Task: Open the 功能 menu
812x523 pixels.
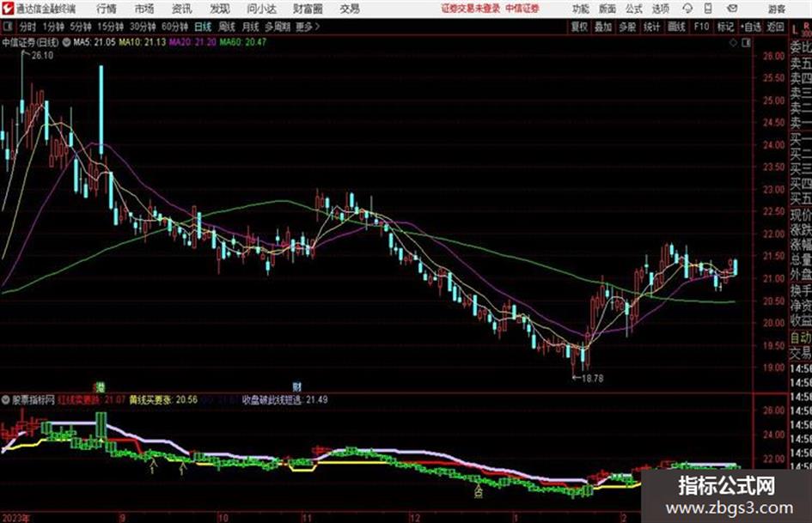Action: tap(581, 9)
